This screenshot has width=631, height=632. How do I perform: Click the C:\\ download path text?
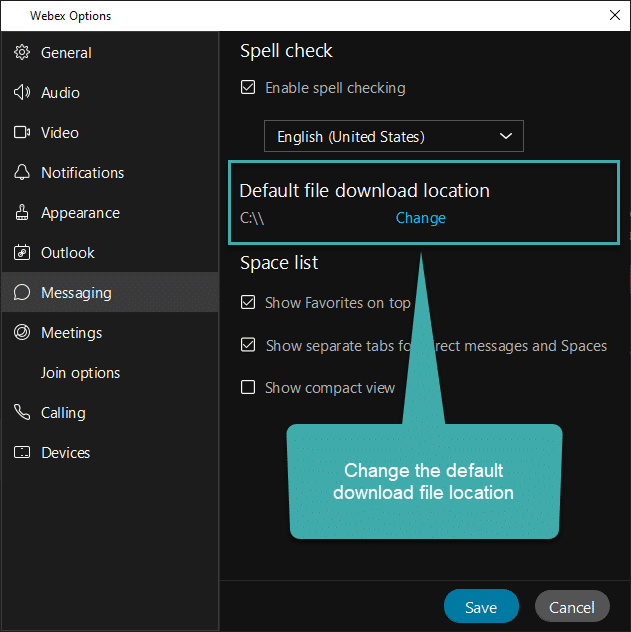tap(252, 218)
